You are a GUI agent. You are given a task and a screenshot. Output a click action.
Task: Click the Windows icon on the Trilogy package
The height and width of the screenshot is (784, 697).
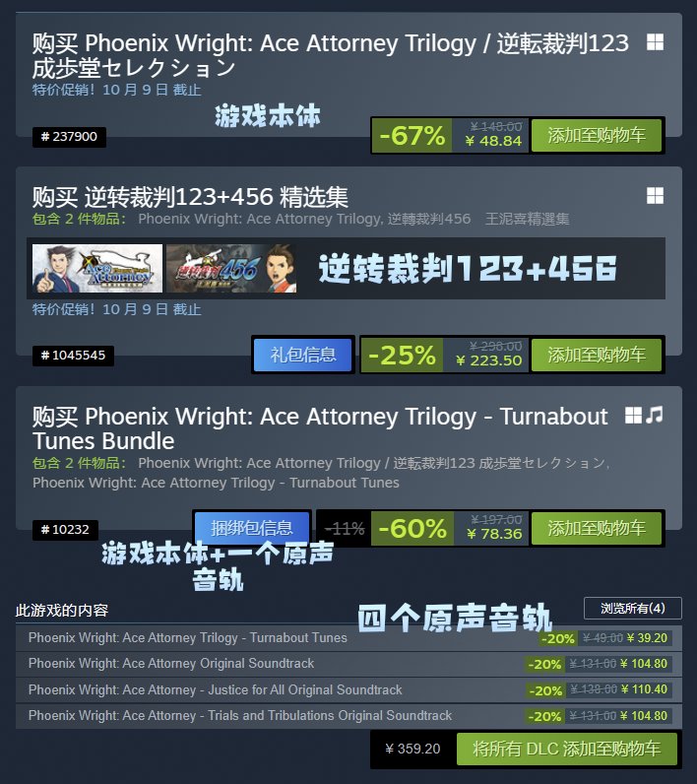click(x=655, y=42)
